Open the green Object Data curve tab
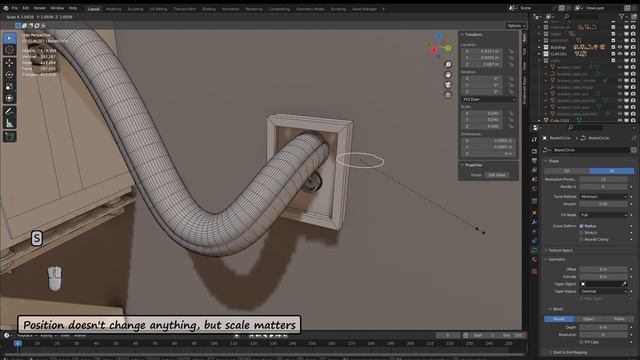The image size is (640, 360). click(x=534, y=250)
